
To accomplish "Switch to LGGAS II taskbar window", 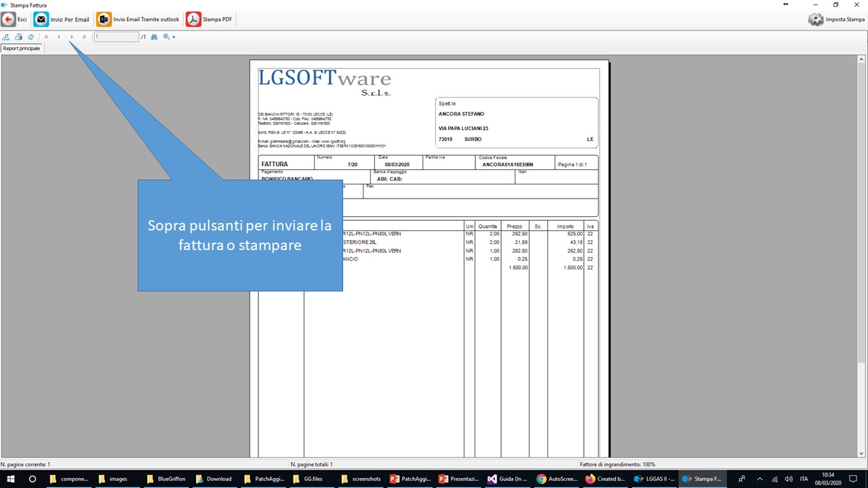I will tap(654, 479).
